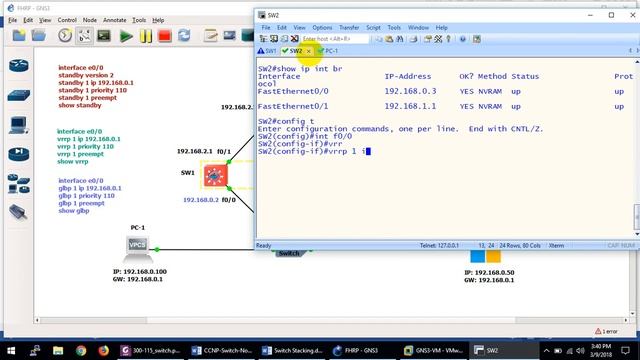
Task: Select the SW1 switch node on canvas
Action: pyautogui.click(x=215, y=176)
